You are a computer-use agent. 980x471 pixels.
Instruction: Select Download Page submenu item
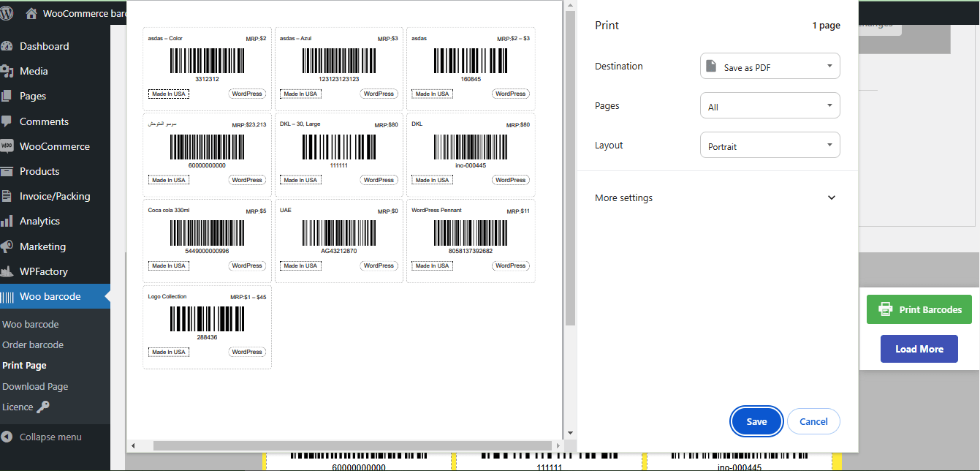pyautogui.click(x=35, y=386)
